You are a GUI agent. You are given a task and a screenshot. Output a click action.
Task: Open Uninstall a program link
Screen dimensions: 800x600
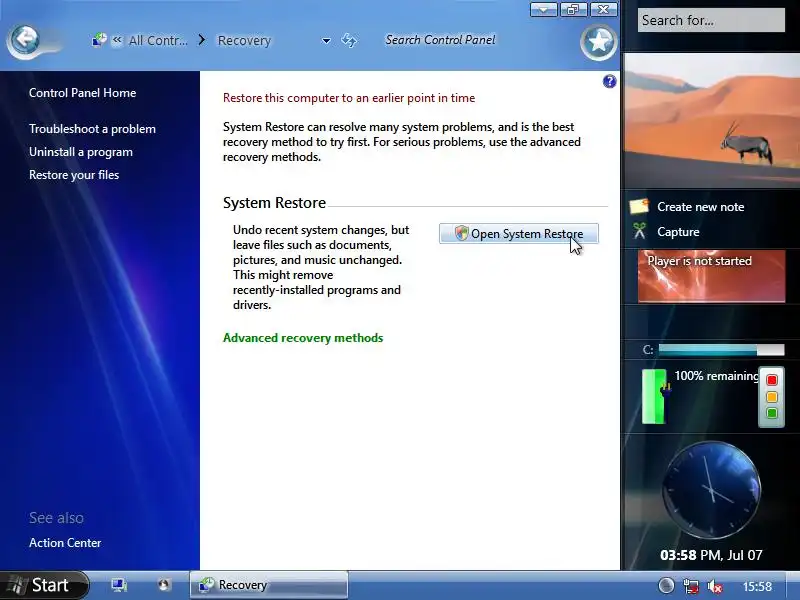[81, 152]
